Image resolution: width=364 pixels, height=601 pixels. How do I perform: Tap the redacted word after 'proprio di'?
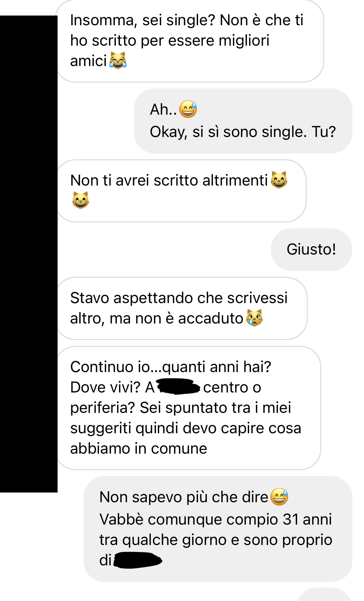click(x=138, y=560)
